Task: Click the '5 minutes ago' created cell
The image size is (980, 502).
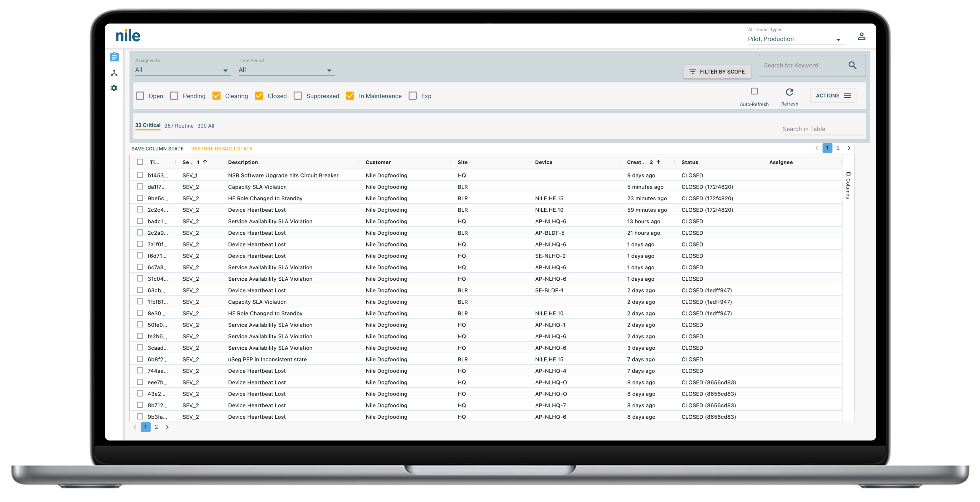Action: point(645,187)
